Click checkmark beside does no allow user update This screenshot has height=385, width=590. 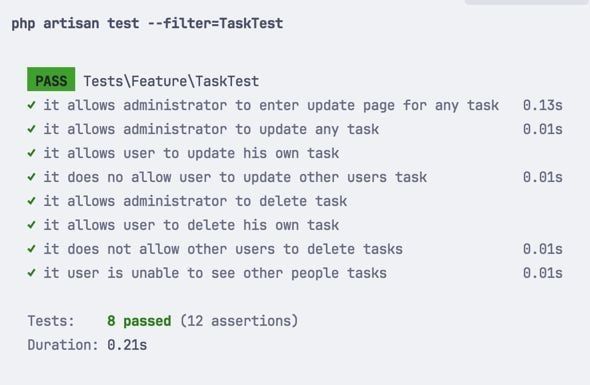click(x=32, y=177)
